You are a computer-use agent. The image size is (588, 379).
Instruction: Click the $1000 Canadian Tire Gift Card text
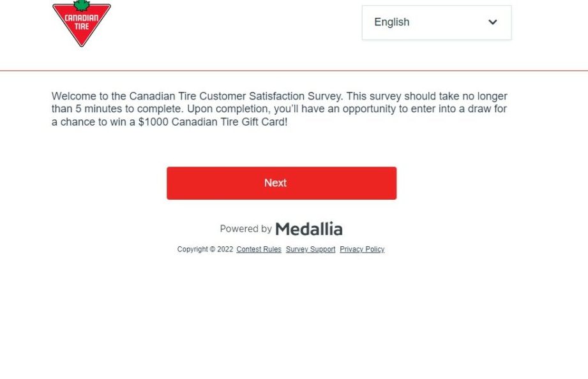[212, 122]
